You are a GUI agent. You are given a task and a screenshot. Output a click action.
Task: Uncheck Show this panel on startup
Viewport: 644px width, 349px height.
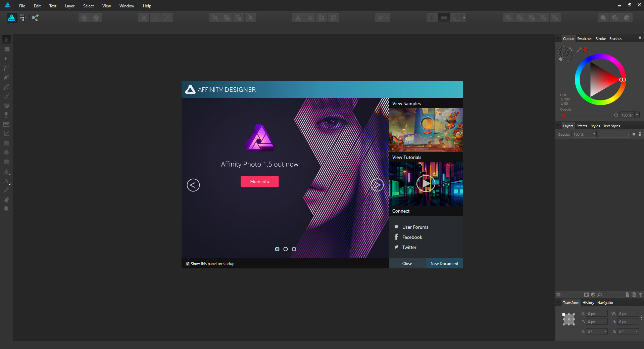coord(188,264)
